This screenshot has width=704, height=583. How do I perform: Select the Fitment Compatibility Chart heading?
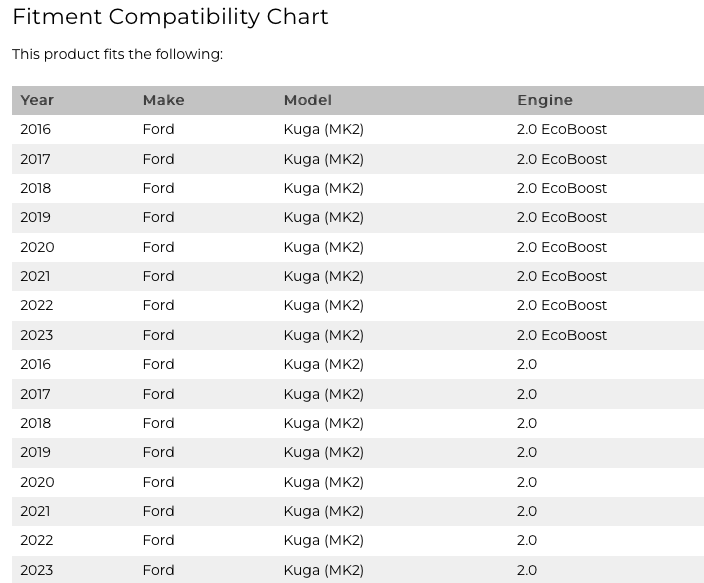pos(170,17)
